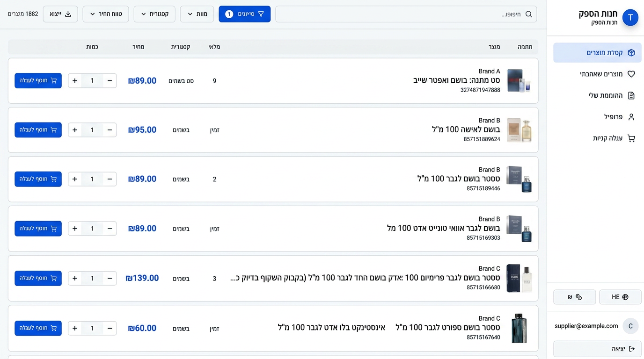The image size is (644, 359).
Task: Open thumbnail of בושם לאישה 100 מ"ל
Action: click(519, 130)
